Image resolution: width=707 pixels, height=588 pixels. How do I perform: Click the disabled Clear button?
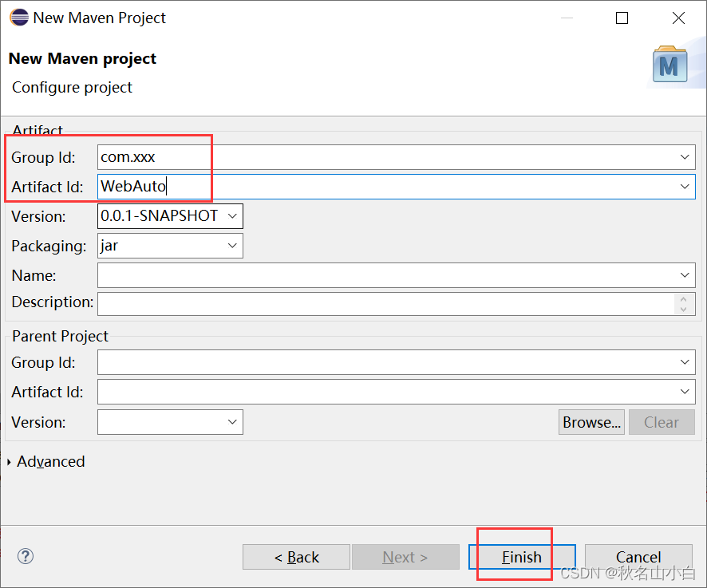(662, 421)
